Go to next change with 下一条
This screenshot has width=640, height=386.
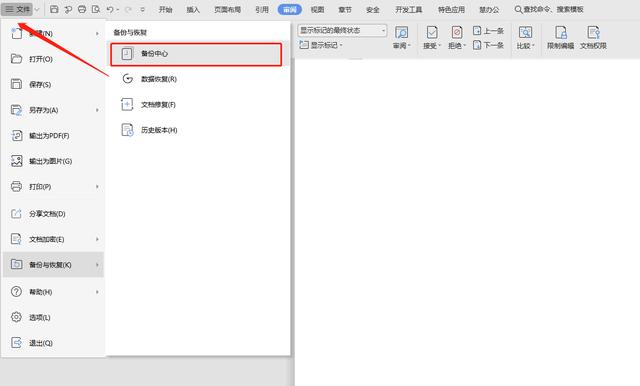[488, 45]
